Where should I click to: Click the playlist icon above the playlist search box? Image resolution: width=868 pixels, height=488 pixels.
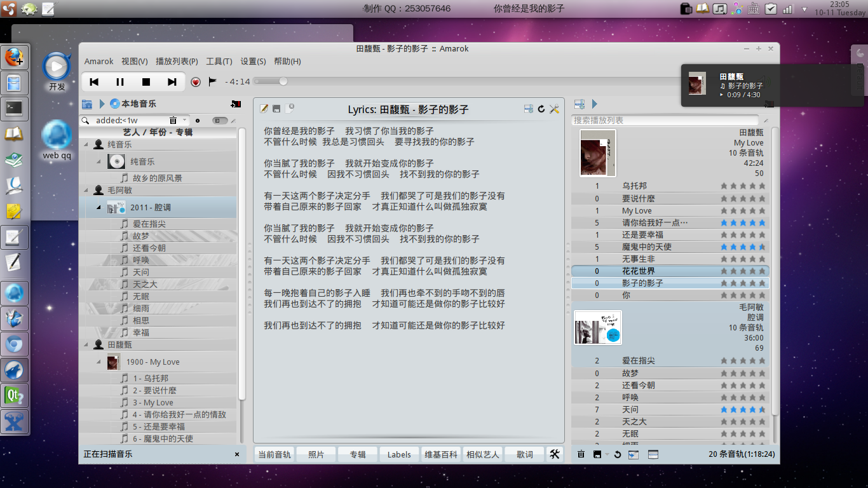tap(580, 104)
